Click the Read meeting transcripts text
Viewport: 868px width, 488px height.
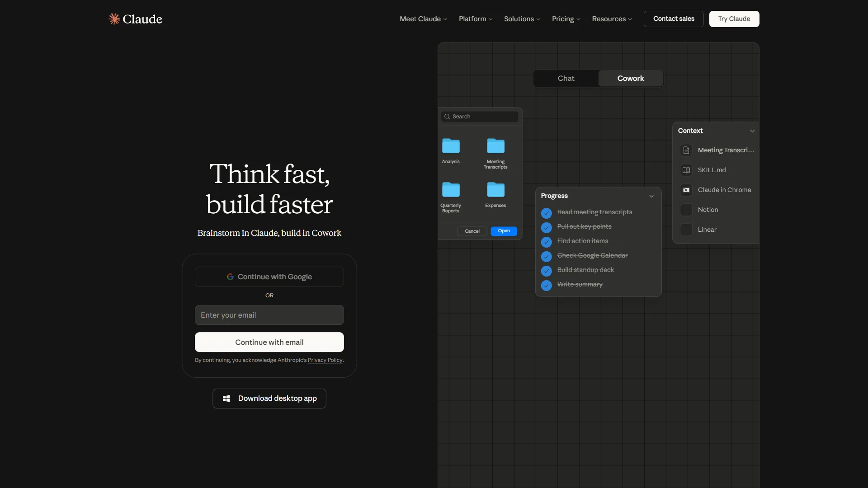[x=594, y=212]
